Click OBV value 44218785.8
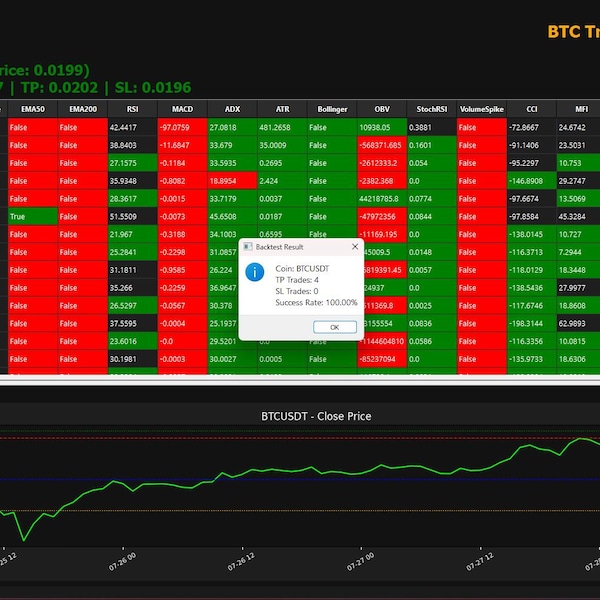The image size is (600, 600). [x=382, y=199]
